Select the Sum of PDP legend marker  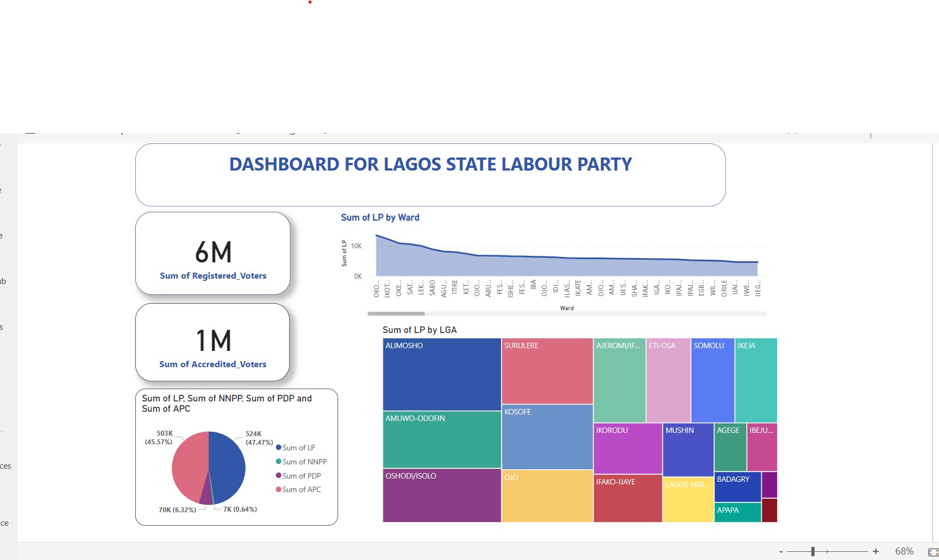[279, 476]
